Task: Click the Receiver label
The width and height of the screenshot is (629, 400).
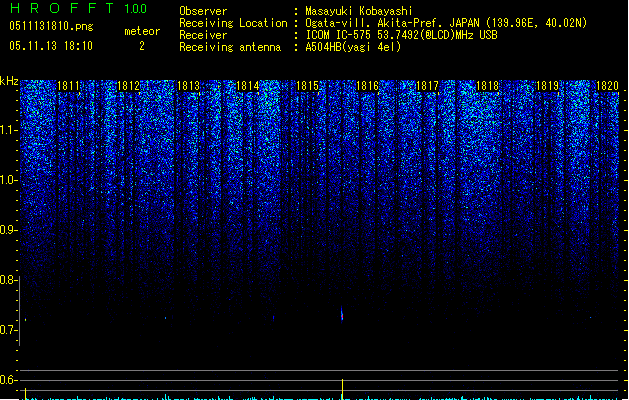Action: (x=203, y=35)
